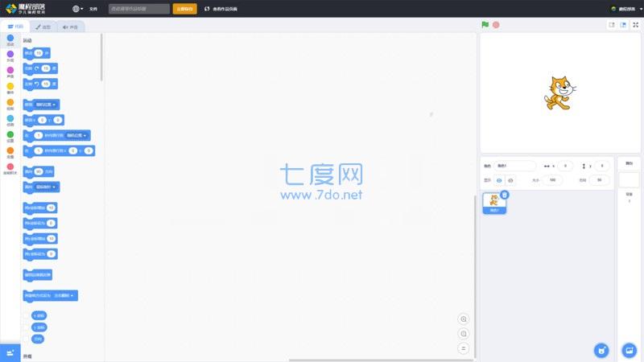Select the purple Looks block category
The image size is (644, 362).
10,56
